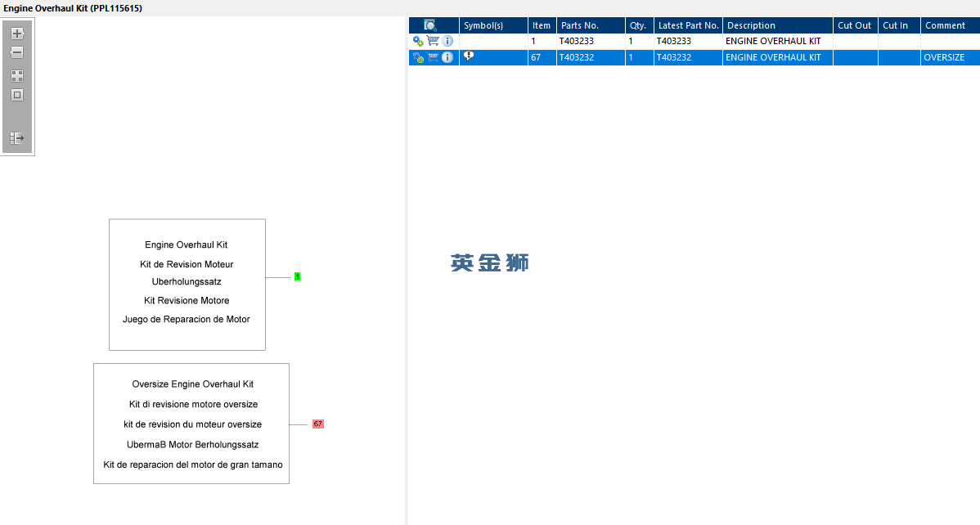Zoom in on the diagram

coord(17,34)
